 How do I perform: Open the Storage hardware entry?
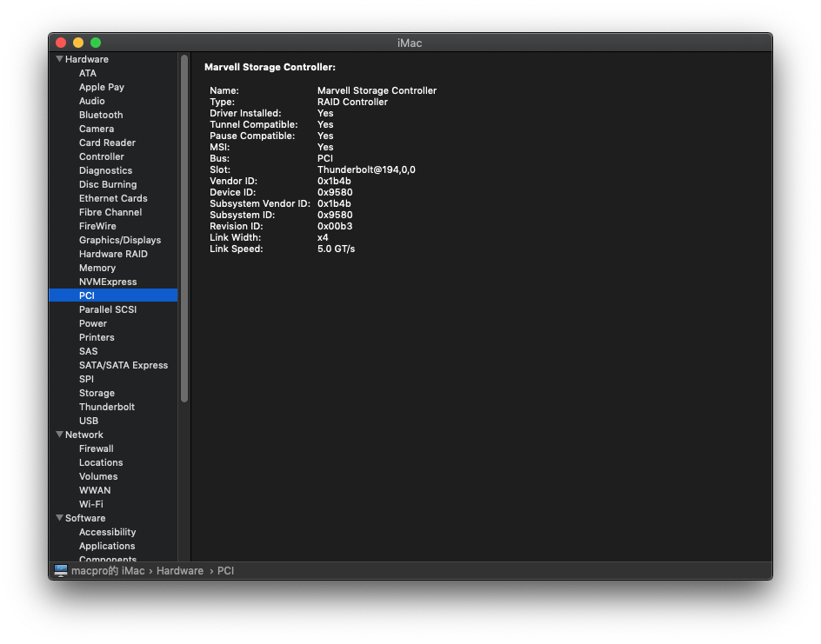coord(97,393)
